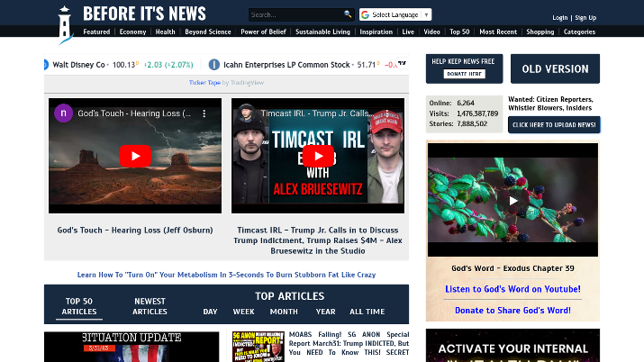Screen dimensions: 644x362
Task: Play the Timcast IRL video
Action: pyautogui.click(x=318, y=156)
